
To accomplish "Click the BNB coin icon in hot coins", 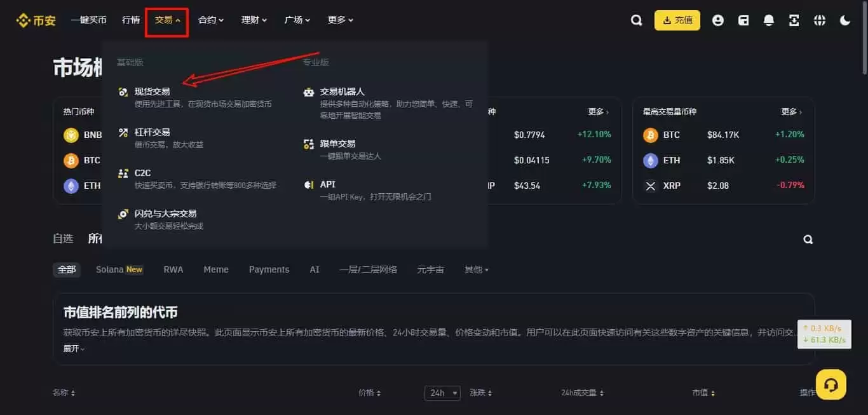I will (x=71, y=135).
